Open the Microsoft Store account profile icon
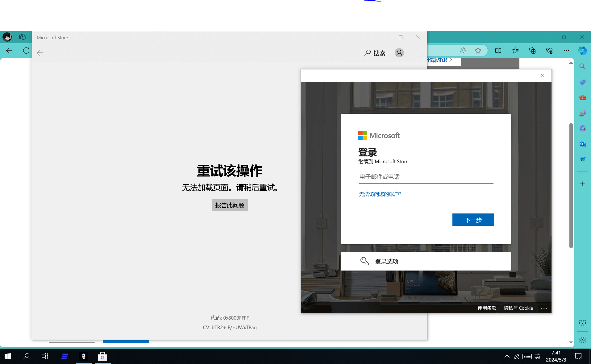Screen dimensions: 591x364 pyautogui.click(x=399, y=53)
